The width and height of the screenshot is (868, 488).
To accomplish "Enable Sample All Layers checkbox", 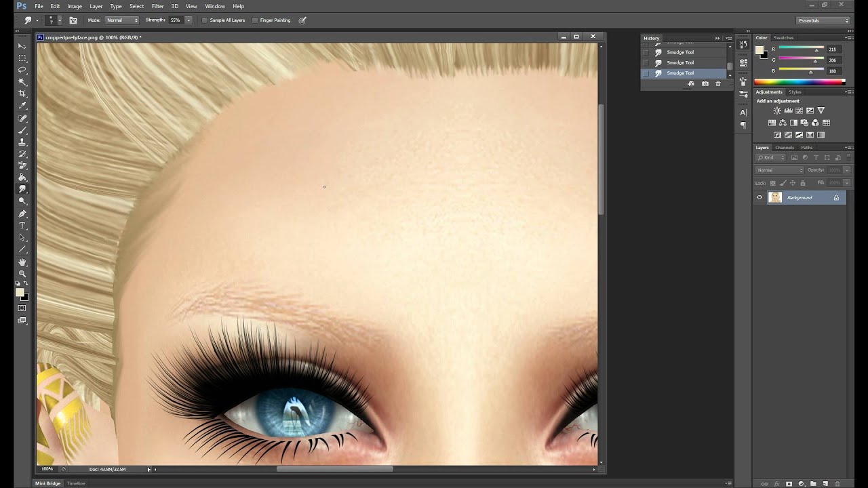I will (205, 20).
